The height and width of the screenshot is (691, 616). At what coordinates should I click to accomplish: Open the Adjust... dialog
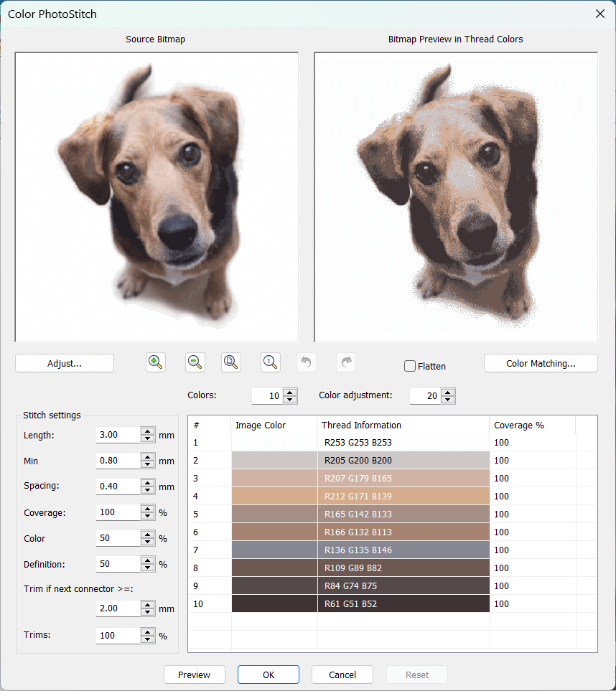(65, 363)
